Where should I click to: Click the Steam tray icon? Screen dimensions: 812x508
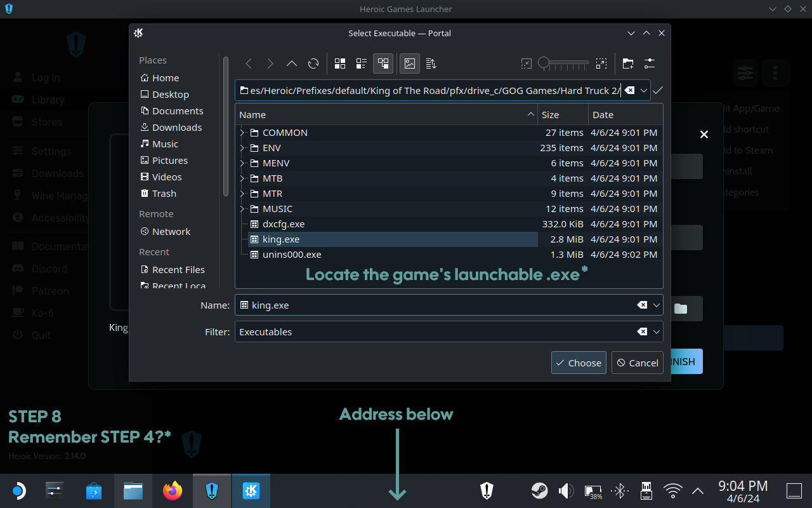(x=539, y=491)
